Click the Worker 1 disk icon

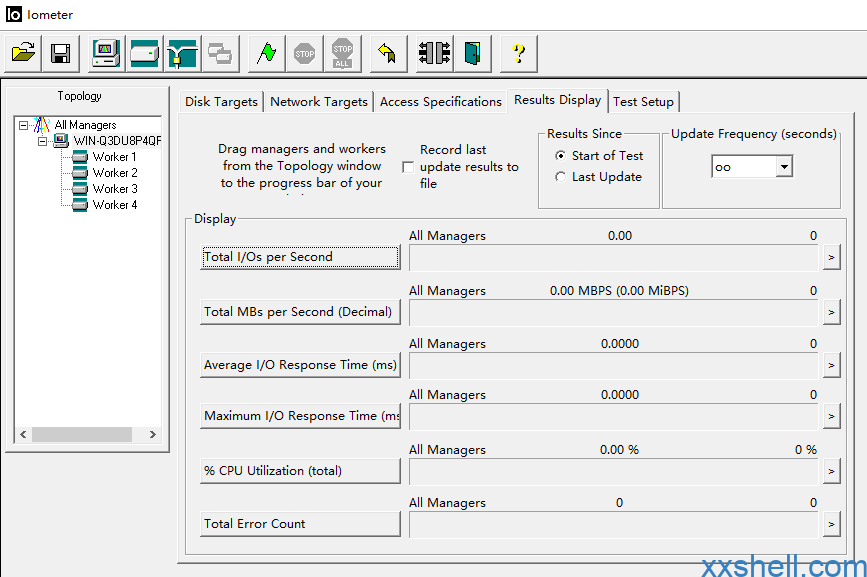click(x=80, y=157)
